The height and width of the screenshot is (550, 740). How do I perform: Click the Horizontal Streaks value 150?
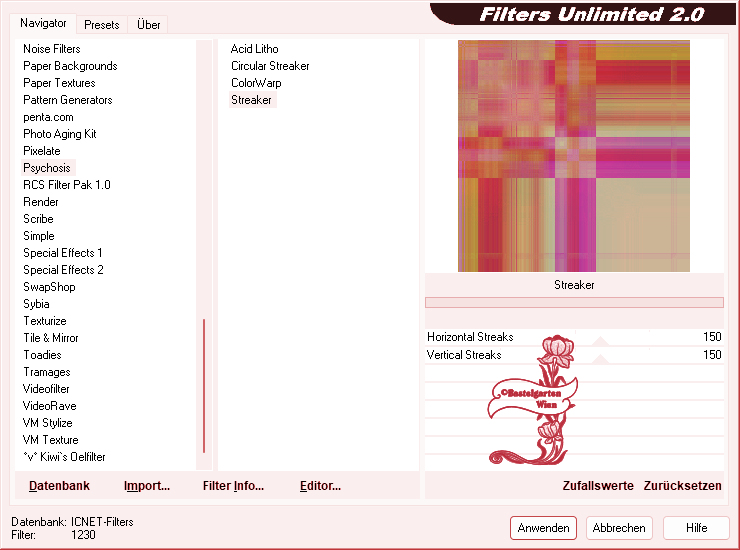[712, 337]
